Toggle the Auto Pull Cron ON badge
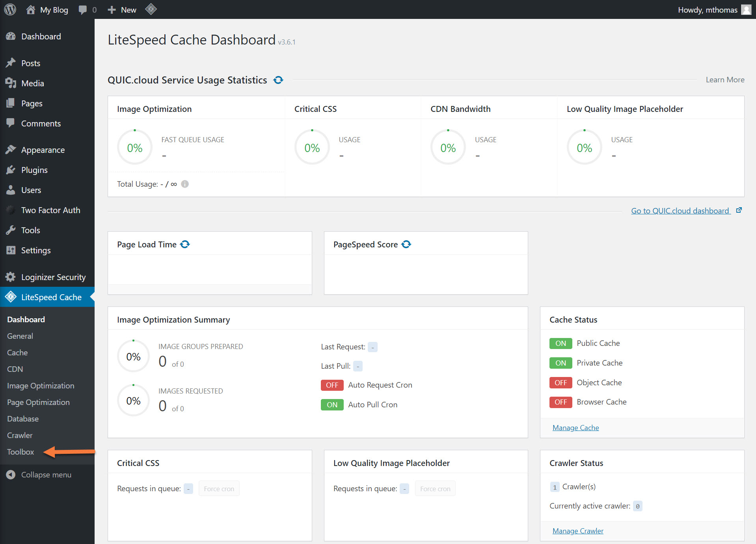Screen dimensions: 756x544 [332, 405]
